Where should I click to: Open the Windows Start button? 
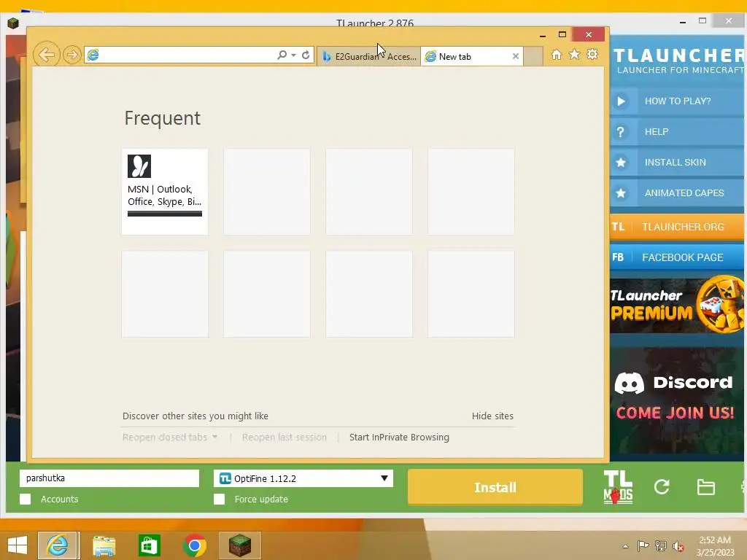point(18,545)
